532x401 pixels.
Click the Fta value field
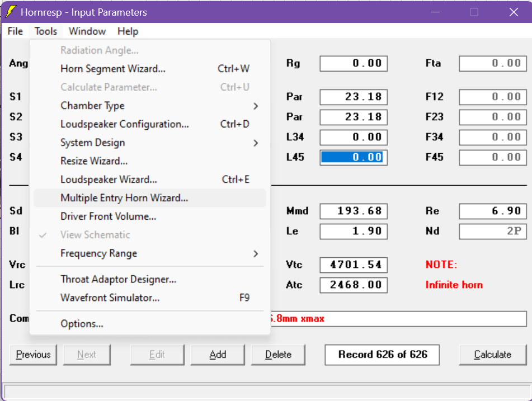(493, 63)
